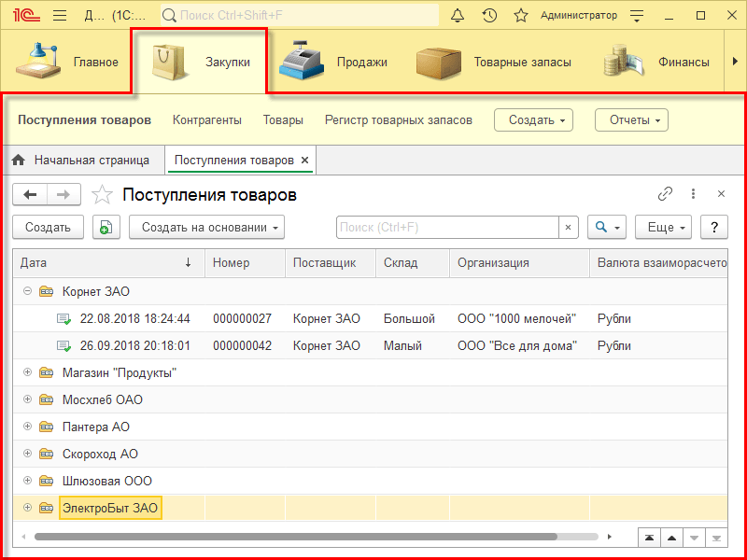Image resolution: width=747 pixels, height=560 pixels.
Task: Switch to Продажи section
Action: point(332,62)
